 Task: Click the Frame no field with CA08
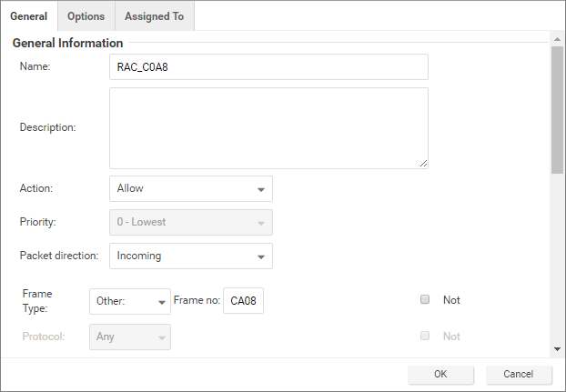pyautogui.click(x=243, y=302)
